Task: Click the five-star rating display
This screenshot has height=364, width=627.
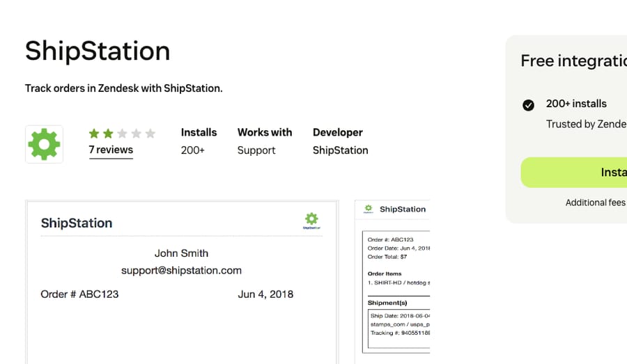Action: pos(122,134)
